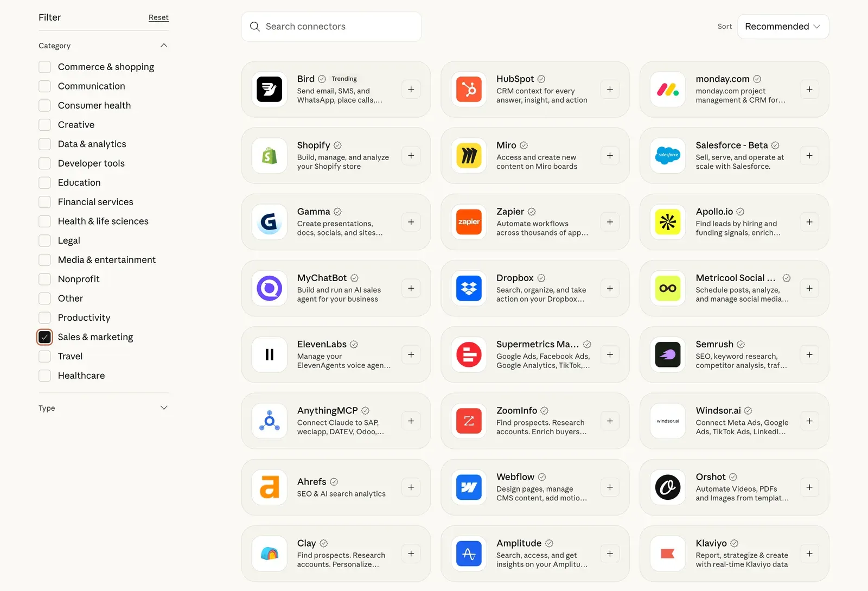The width and height of the screenshot is (868, 591).
Task: Check the Travel category checkbox
Action: (44, 357)
